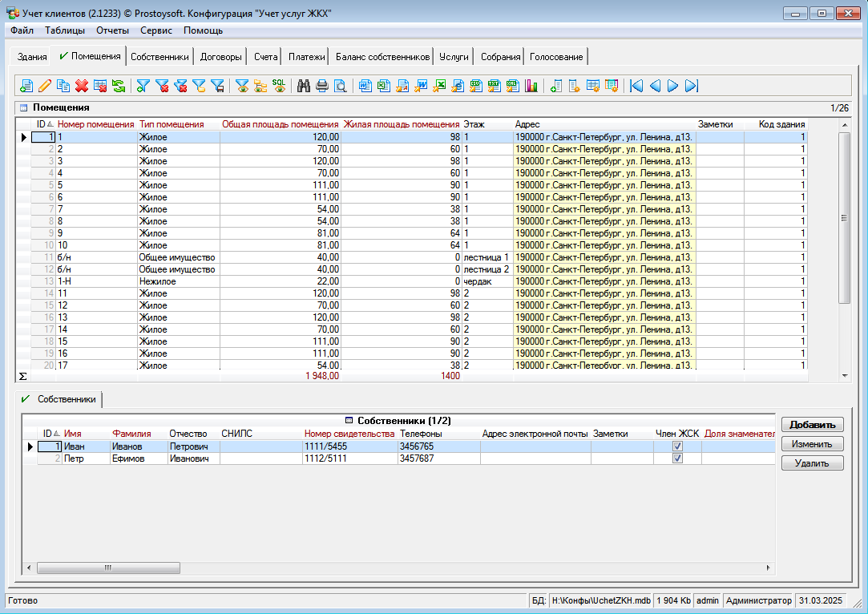Screen dimensions: 868x614
Task: Click the green refresh data icon
Action: [118, 87]
